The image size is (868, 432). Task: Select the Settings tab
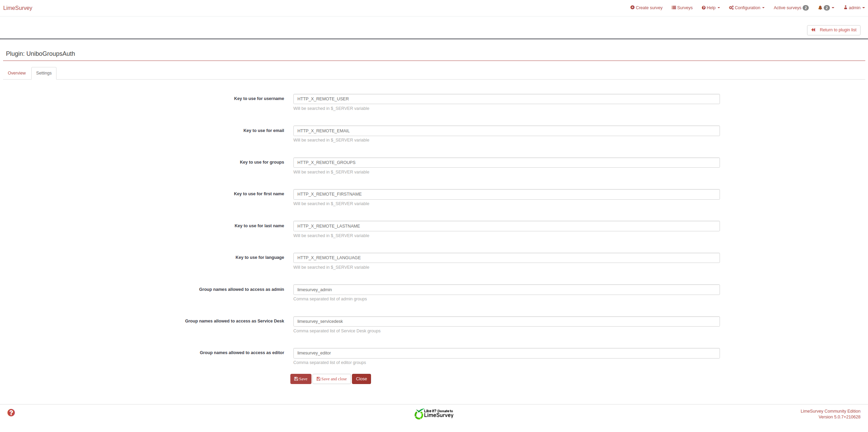coord(44,73)
